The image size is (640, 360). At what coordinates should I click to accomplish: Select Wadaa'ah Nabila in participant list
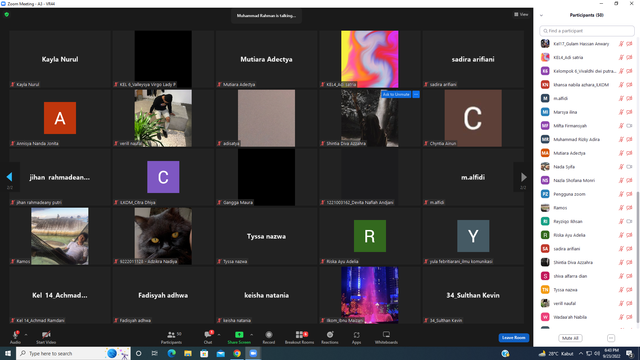[x=587, y=317]
